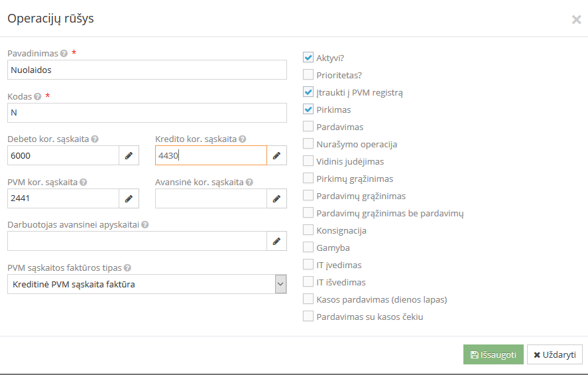This screenshot has width=588, height=375.
Task: Focus the Kodas input field
Action: (x=147, y=113)
